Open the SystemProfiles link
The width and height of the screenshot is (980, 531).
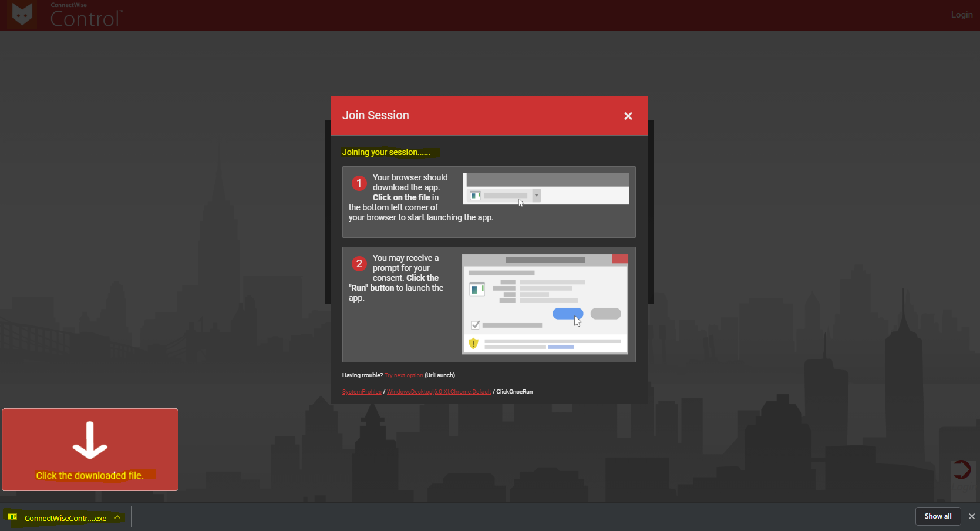pos(362,392)
